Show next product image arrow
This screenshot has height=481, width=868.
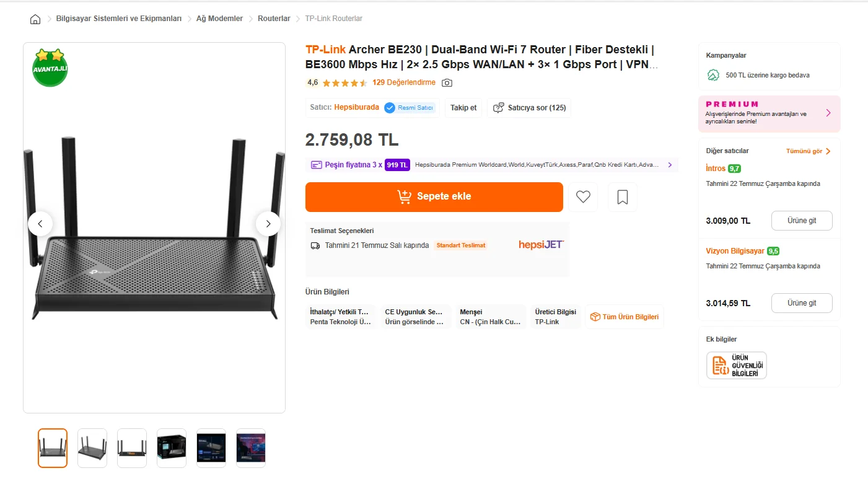click(268, 224)
